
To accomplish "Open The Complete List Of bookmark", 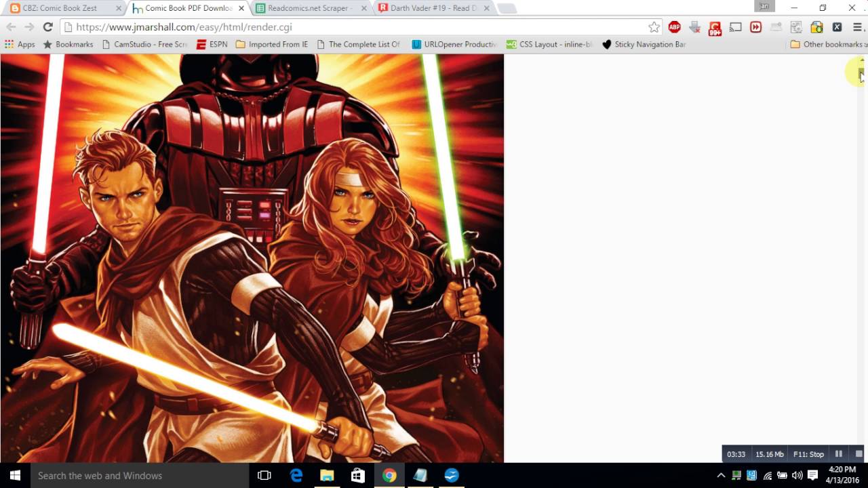I will coord(358,44).
